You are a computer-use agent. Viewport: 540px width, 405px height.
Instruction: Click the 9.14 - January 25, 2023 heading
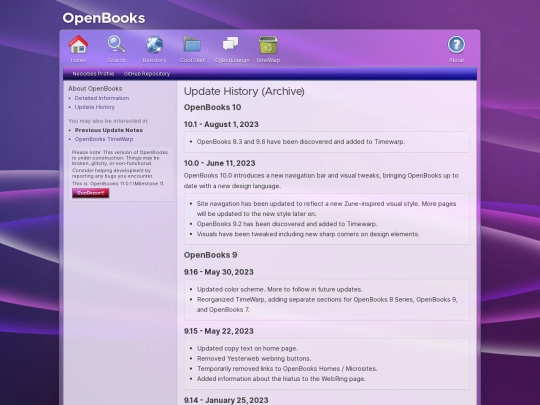(226, 400)
